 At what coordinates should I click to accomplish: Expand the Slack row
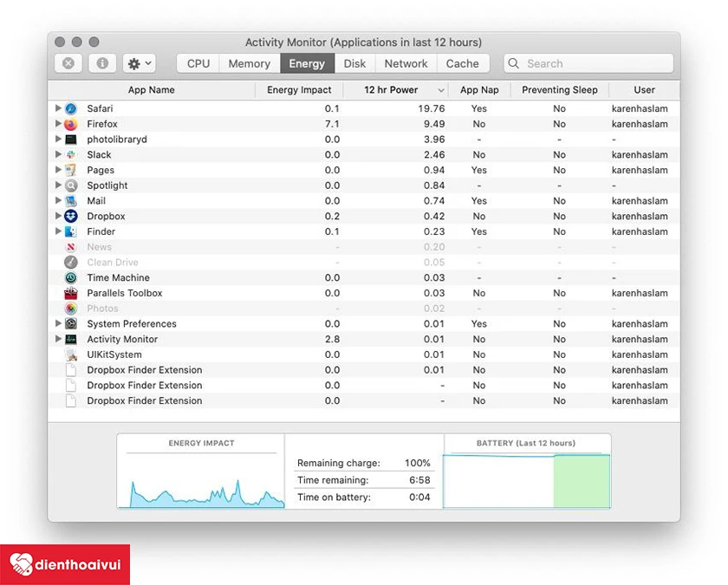pyautogui.click(x=58, y=154)
